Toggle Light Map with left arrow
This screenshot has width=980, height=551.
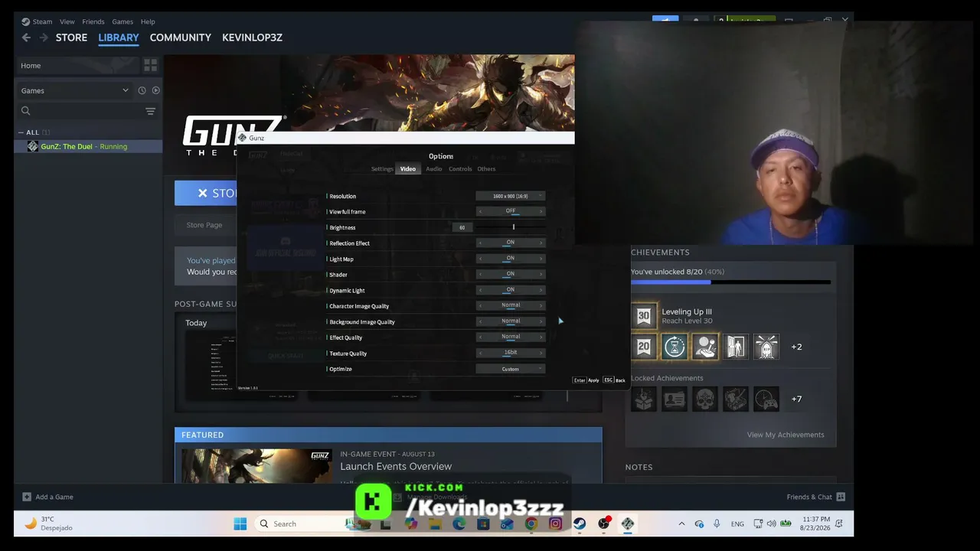(480, 259)
